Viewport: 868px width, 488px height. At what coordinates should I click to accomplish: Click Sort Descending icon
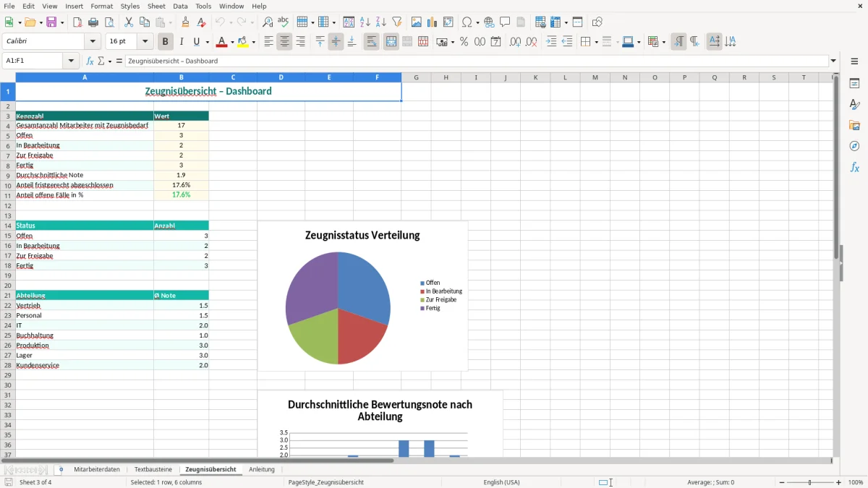point(381,22)
